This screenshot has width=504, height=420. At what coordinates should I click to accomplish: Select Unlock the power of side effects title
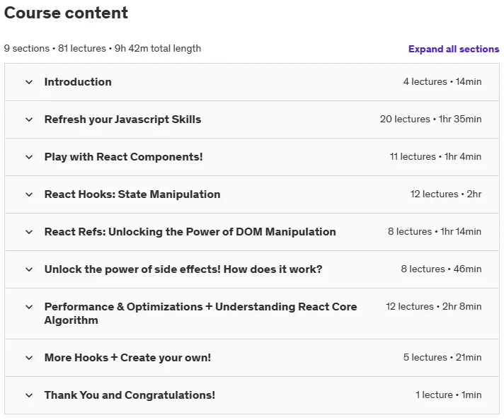click(x=183, y=269)
